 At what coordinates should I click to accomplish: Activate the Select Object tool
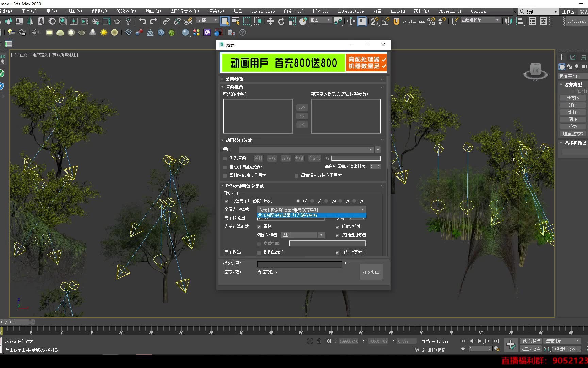(x=225, y=21)
